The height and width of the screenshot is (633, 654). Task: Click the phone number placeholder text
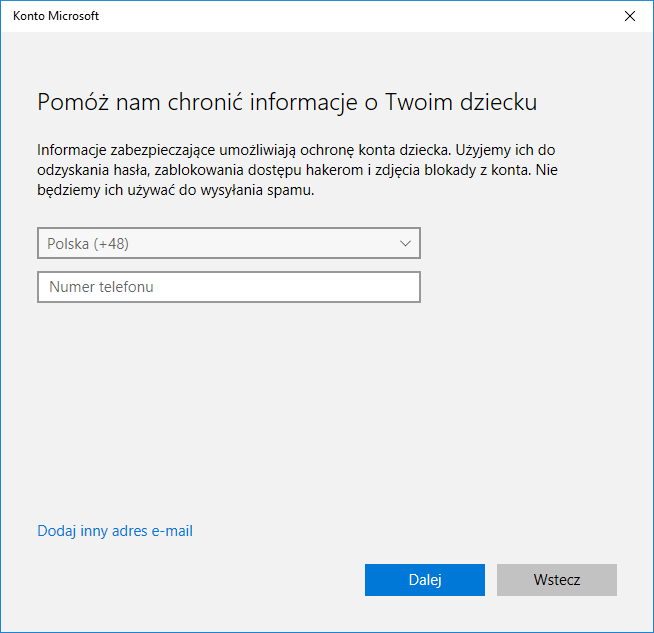[x=100, y=287]
